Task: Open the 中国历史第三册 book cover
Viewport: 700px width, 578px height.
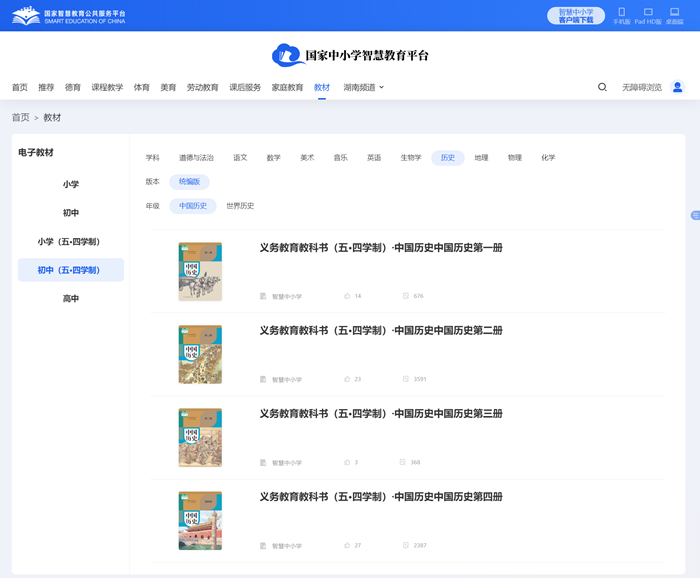Action: [200, 437]
